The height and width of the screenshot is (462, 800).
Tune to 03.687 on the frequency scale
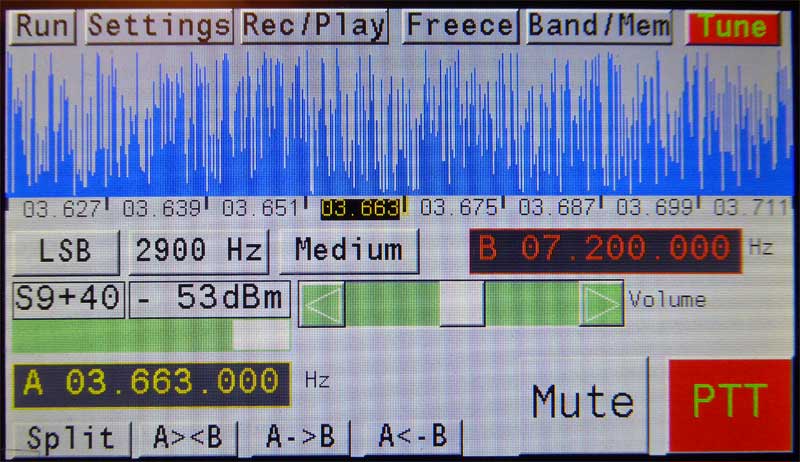(557, 208)
